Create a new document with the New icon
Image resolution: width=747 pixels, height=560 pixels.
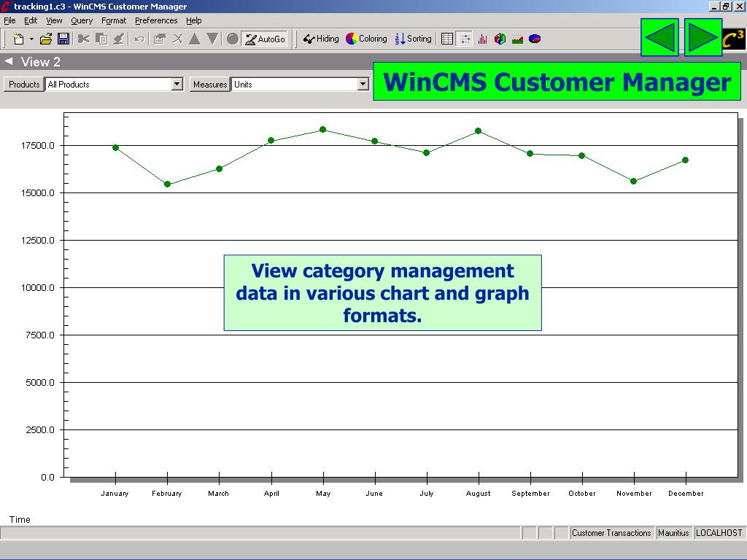(x=18, y=39)
